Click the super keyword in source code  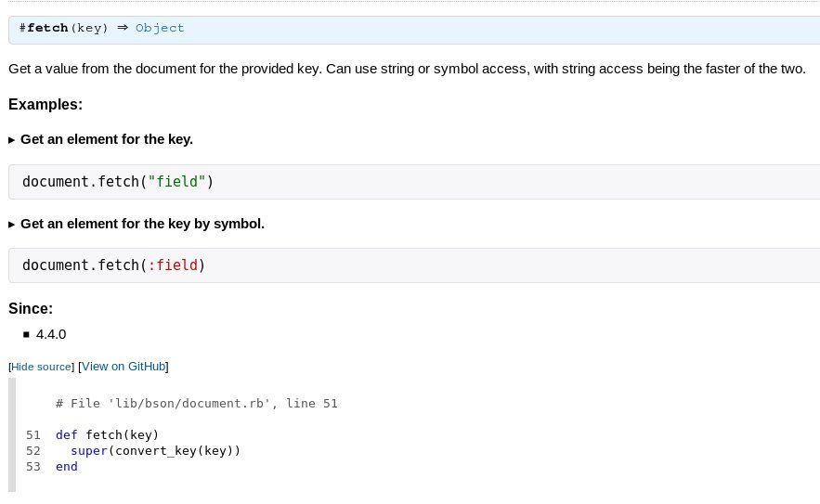(x=89, y=450)
